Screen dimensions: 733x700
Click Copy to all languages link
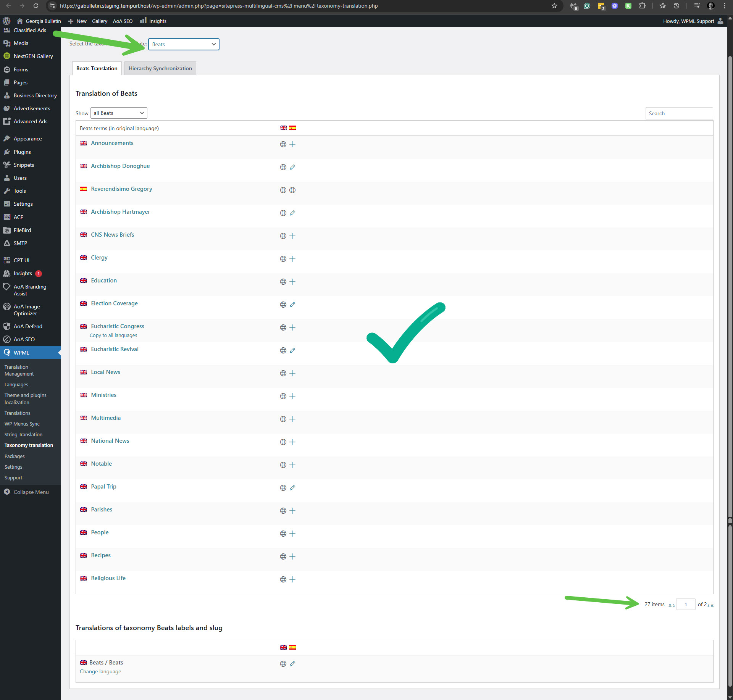113,335
